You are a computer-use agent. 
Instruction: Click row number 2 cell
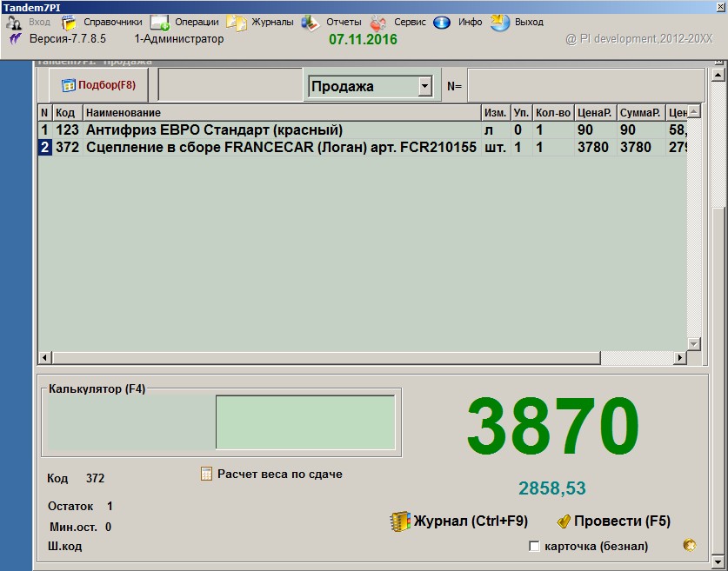click(x=44, y=148)
